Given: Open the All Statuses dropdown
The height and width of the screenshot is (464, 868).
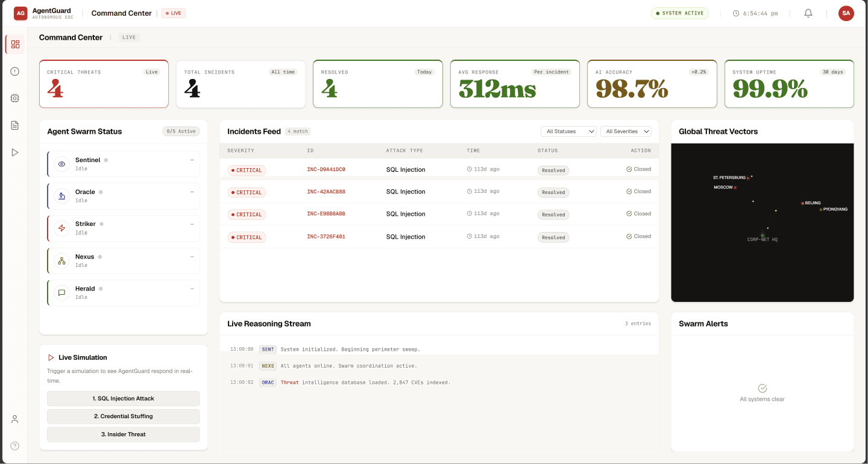Looking at the screenshot, I should [x=568, y=131].
